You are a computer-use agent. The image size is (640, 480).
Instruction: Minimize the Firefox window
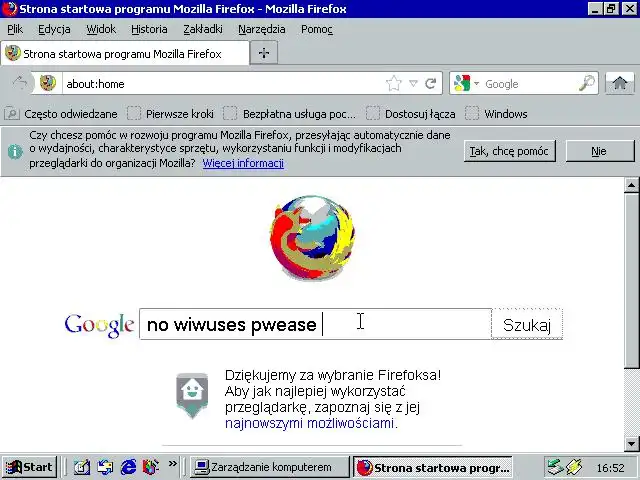pyautogui.click(x=595, y=9)
